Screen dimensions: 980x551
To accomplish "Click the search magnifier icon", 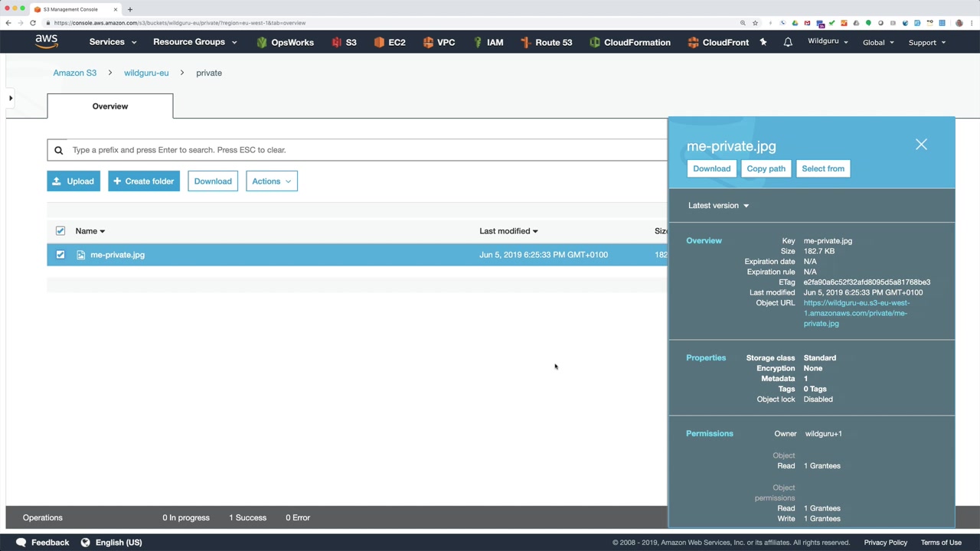I will click(x=58, y=150).
